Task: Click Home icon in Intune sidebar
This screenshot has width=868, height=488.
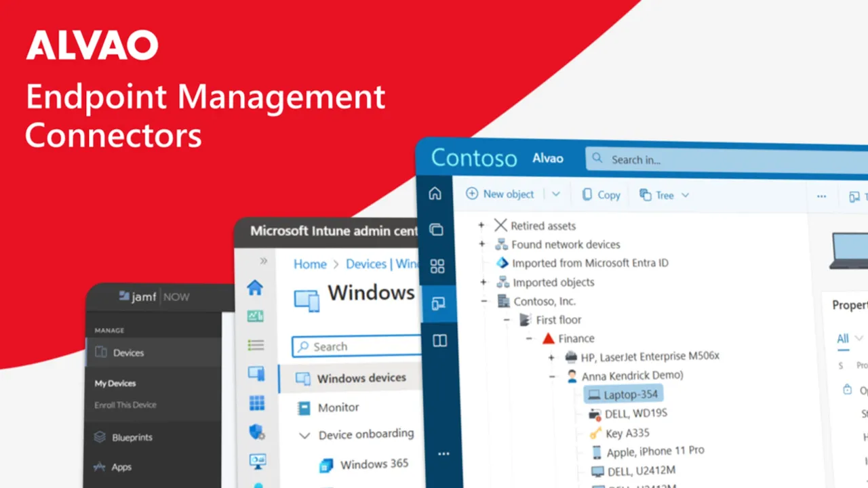Action: (x=255, y=287)
